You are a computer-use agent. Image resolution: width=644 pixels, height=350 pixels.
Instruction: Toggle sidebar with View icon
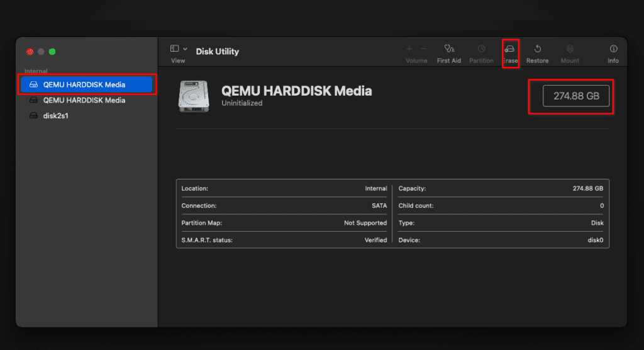pos(175,48)
